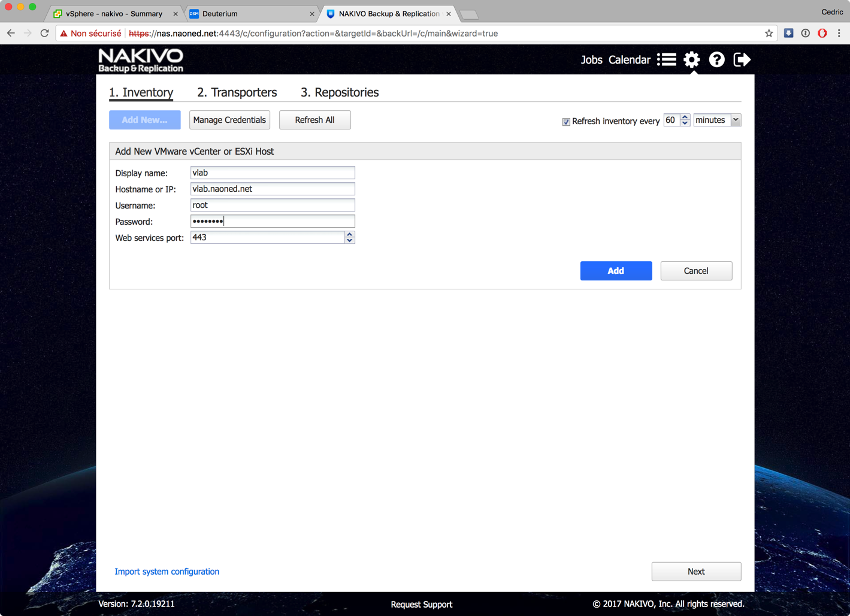Click the logout arrow icon
Image resolution: width=850 pixels, height=616 pixels.
[742, 60]
